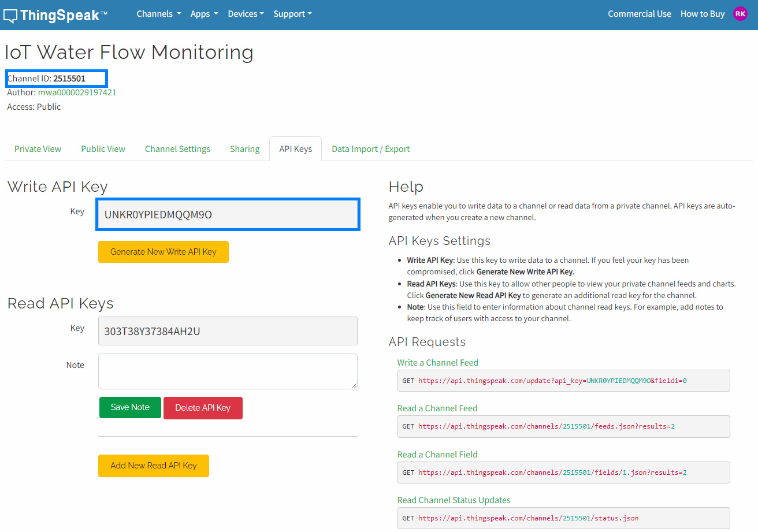Screen dimensions: 758x532
Task: Click the Write API Key field
Action: 228,215
